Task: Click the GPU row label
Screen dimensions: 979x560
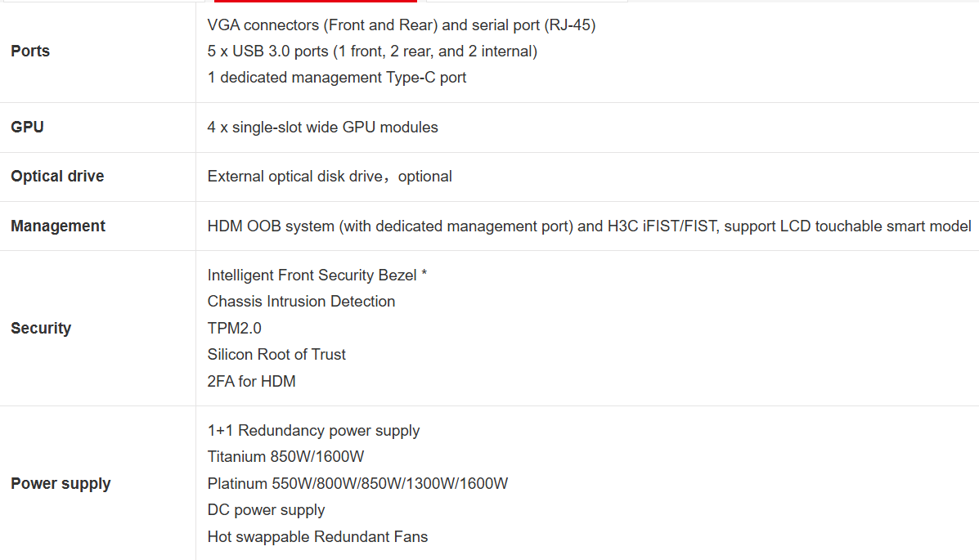Action: tap(27, 128)
